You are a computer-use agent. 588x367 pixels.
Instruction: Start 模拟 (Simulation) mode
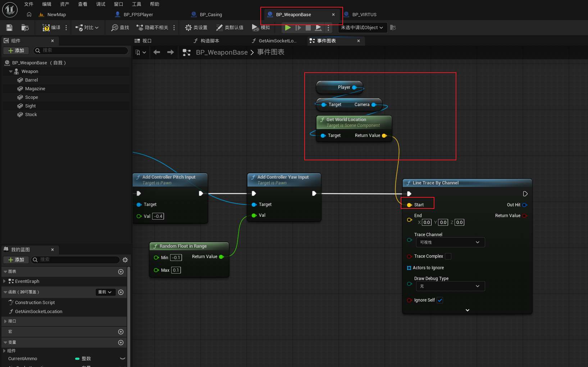click(x=261, y=28)
